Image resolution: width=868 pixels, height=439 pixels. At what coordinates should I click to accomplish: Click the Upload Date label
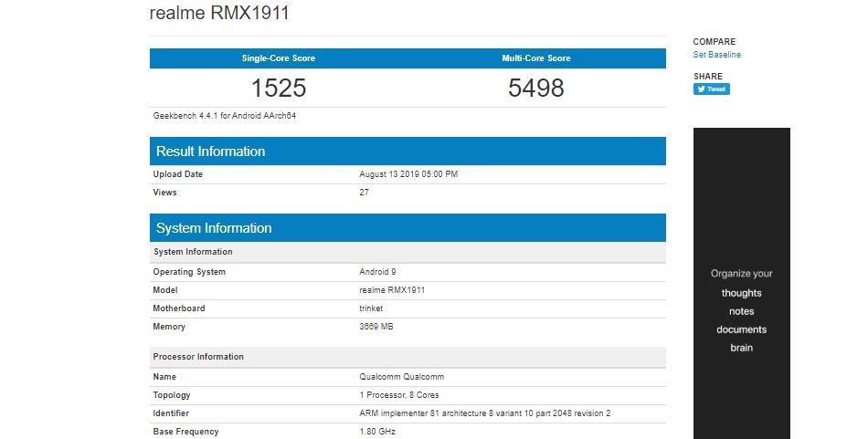click(x=177, y=174)
